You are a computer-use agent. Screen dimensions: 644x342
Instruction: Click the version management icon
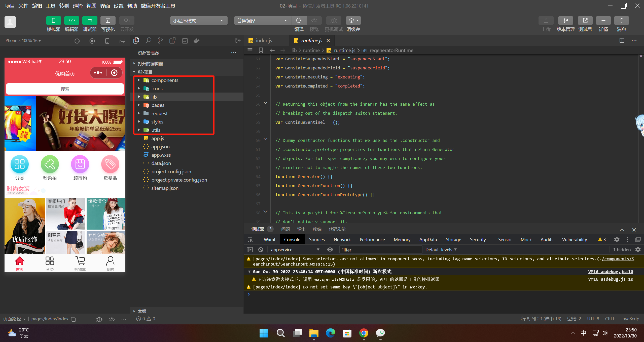(x=565, y=21)
